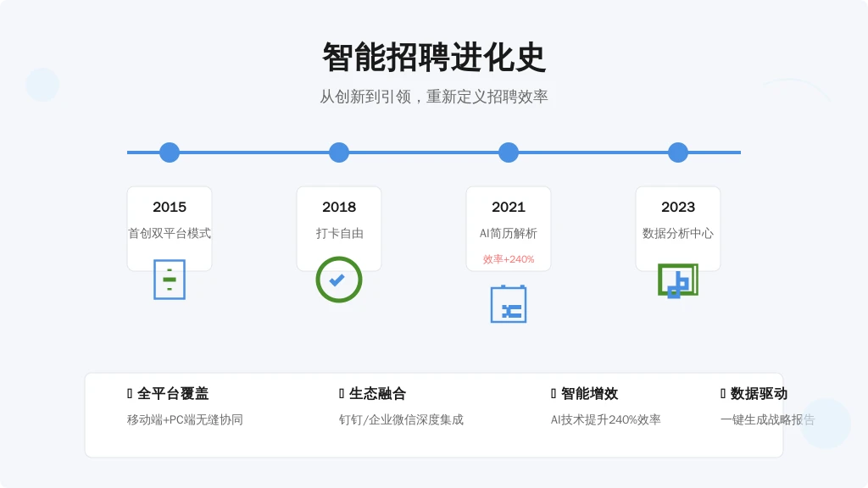Screen dimensions: 868x488
Task: Click the AI技术提升240%效率 description
Action: click(x=605, y=419)
